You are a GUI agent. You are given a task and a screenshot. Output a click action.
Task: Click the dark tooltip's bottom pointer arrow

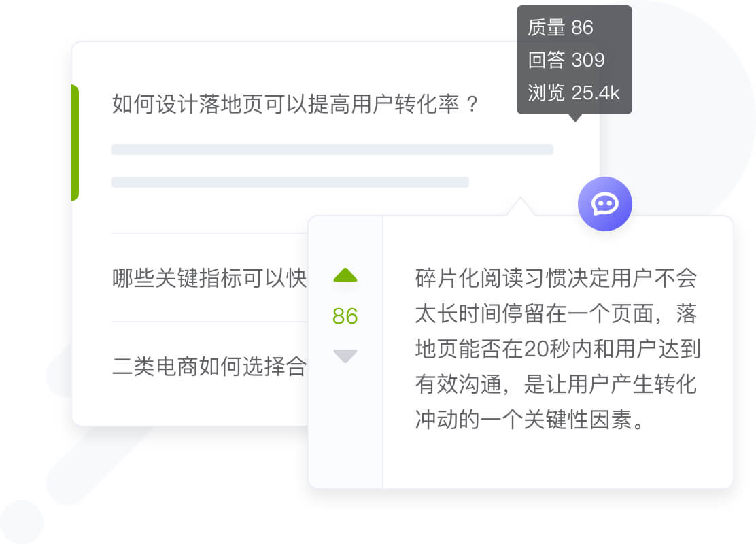pyautogui.click(x=574, y=118)
